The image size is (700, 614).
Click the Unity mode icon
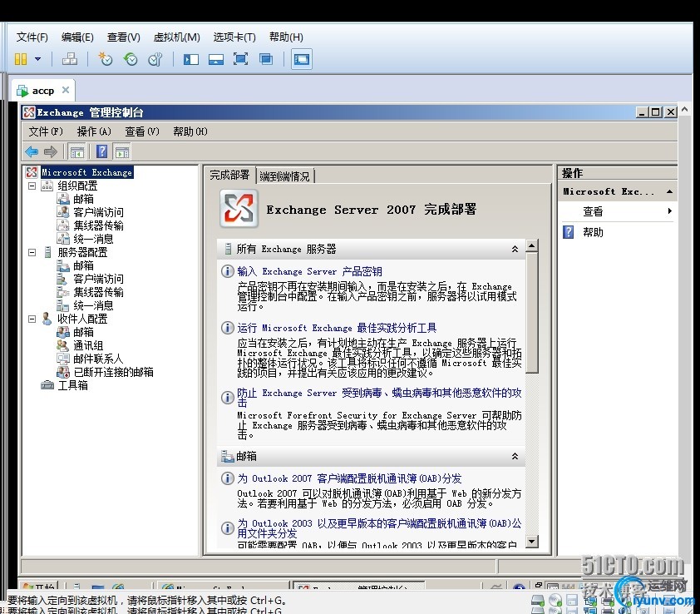(266, 59)
